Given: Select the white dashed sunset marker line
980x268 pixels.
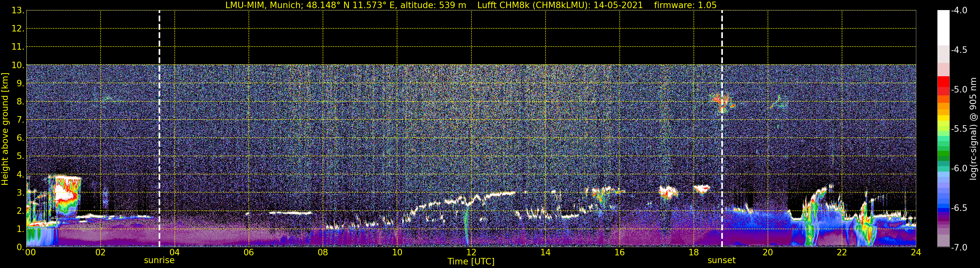Looking at the screenshot, I should coord(722,129).
